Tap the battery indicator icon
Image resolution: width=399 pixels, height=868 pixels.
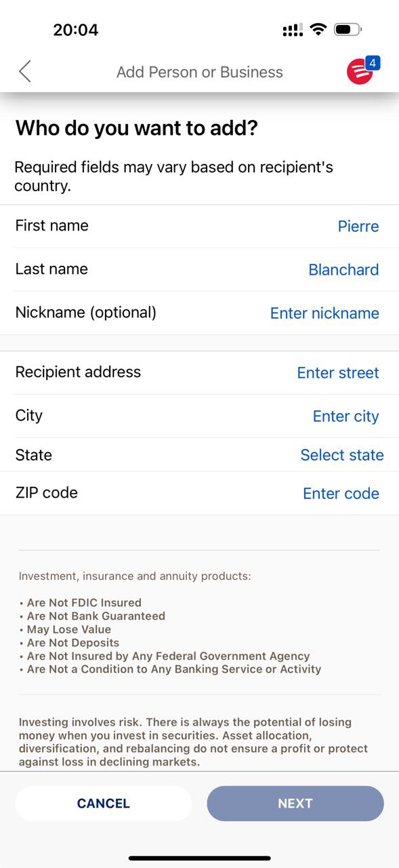(x=348, y=29)
